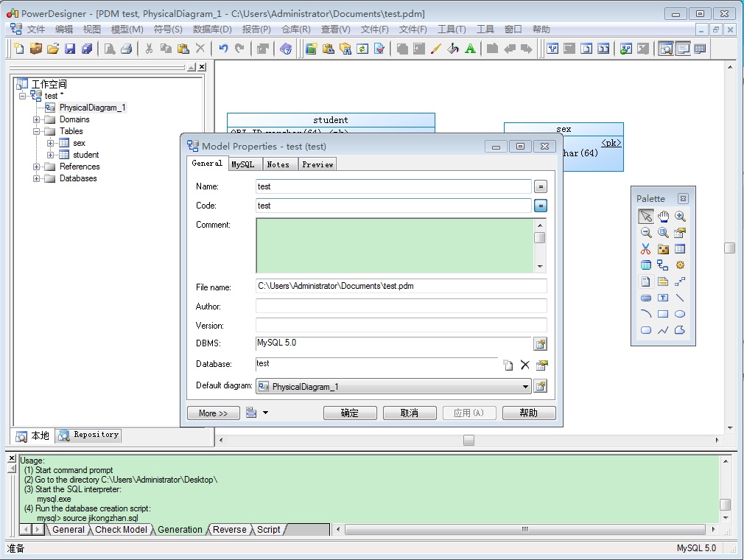Click the Print toolbar icon
This screenshot has height=560, width=744.
(x=126, y=49)
